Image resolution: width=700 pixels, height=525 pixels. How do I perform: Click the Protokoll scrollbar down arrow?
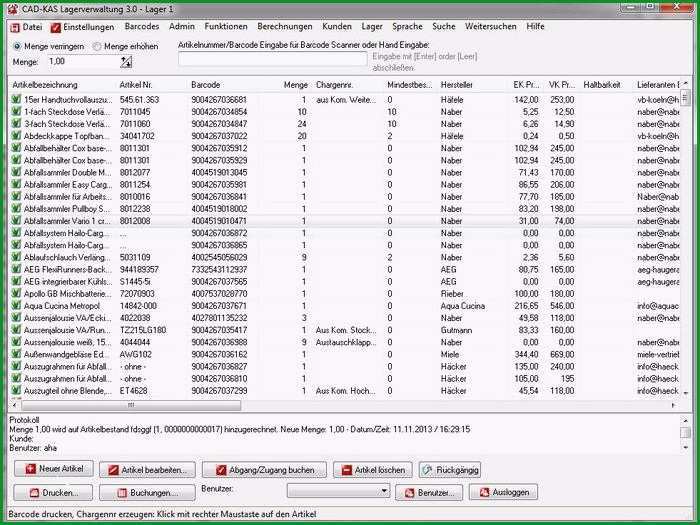tap(685, 447)
